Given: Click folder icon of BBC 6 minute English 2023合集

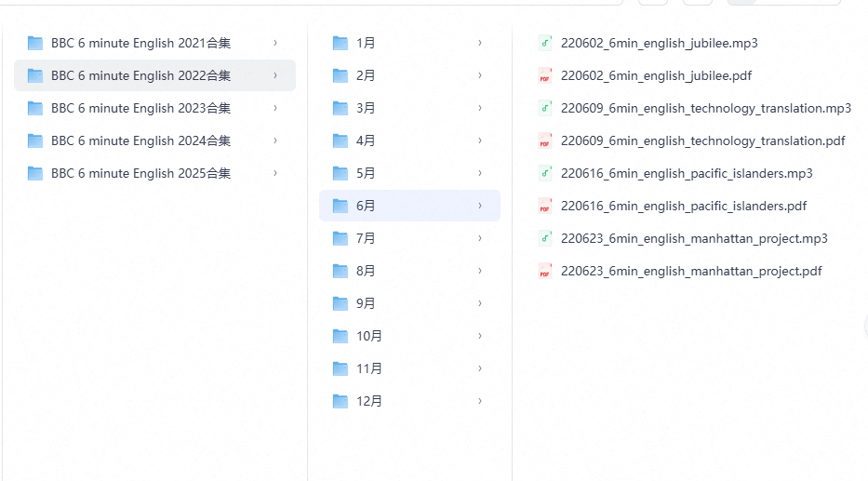Looking at the screenshot, I should (34, 109).
